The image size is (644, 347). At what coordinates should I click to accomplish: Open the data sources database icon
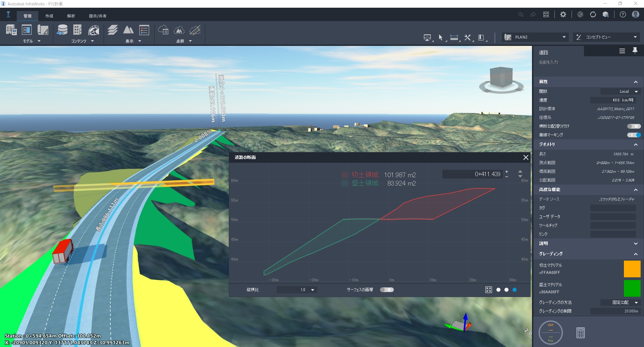point(62,30)
